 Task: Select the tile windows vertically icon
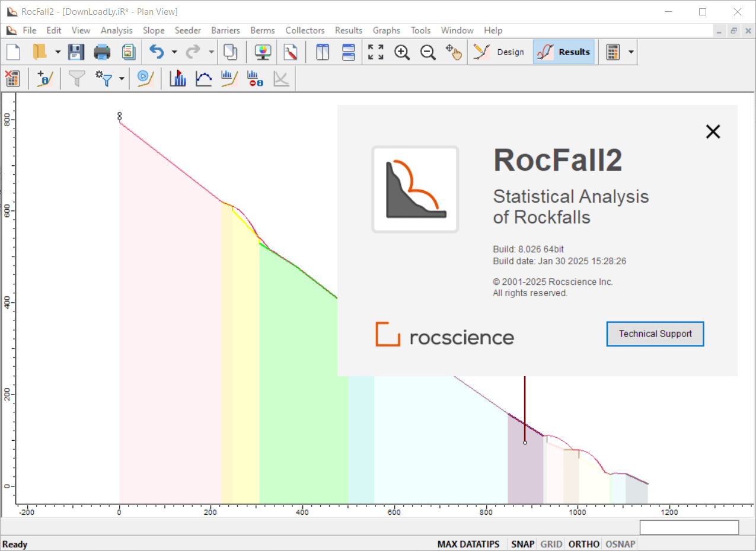pos(322,52)
